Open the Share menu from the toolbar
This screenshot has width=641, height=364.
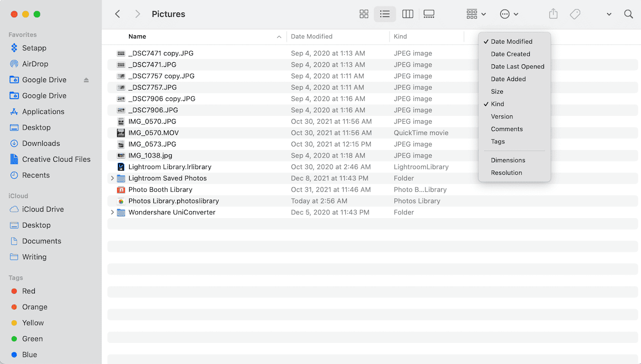click(x=553, y=14)
